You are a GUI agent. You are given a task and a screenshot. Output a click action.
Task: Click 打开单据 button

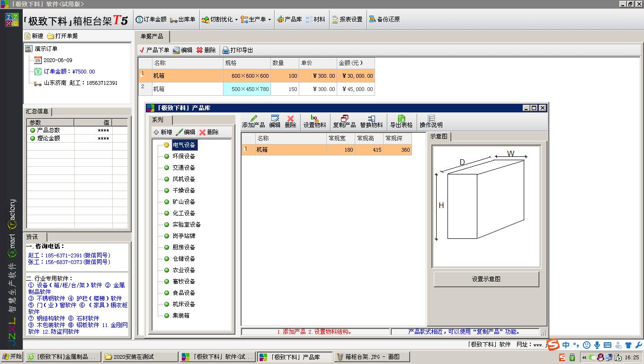tap(63, 36)
